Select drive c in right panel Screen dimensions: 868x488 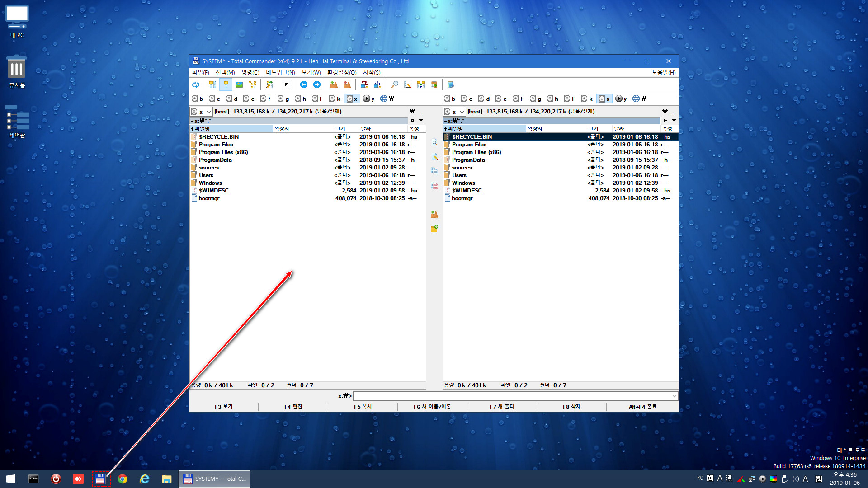(x=467, y=99)
